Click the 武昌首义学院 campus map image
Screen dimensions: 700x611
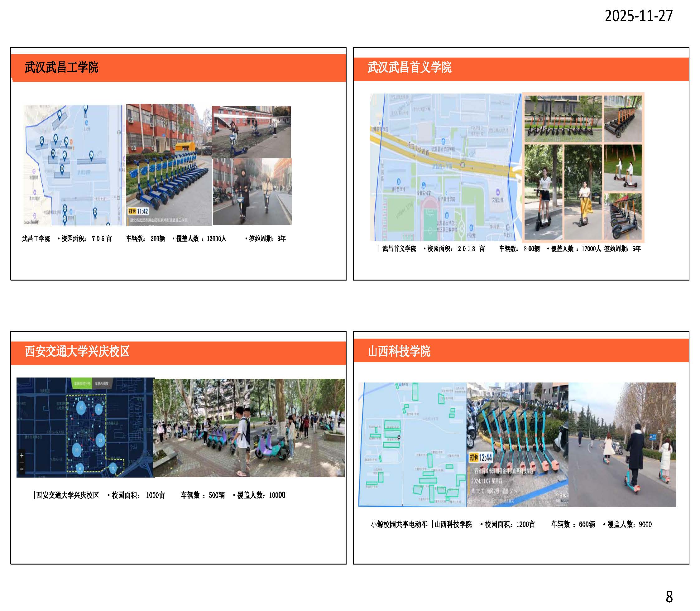pyautogui.click(x=445, y=167)
